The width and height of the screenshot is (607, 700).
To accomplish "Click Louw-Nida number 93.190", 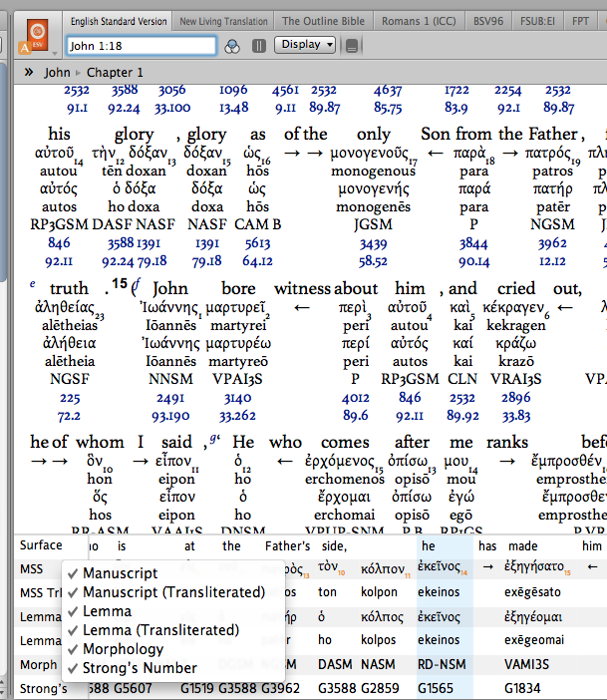I will click(170, 416).
